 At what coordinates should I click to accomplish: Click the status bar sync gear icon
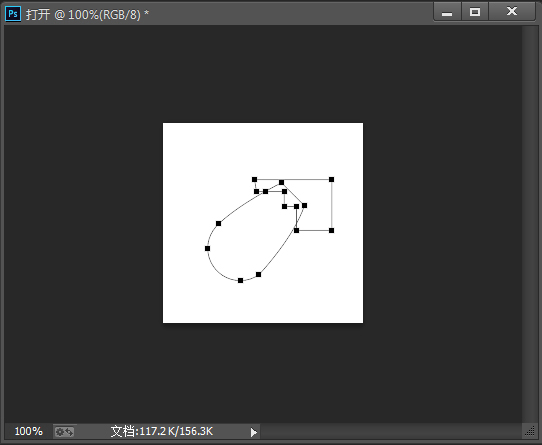coord(65,432)
